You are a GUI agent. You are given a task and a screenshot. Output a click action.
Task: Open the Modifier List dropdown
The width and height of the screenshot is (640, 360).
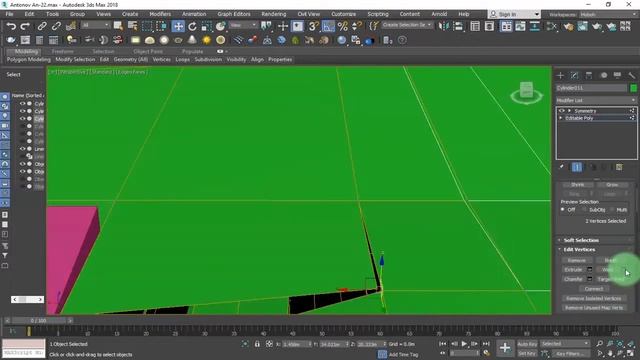point(596,100)
